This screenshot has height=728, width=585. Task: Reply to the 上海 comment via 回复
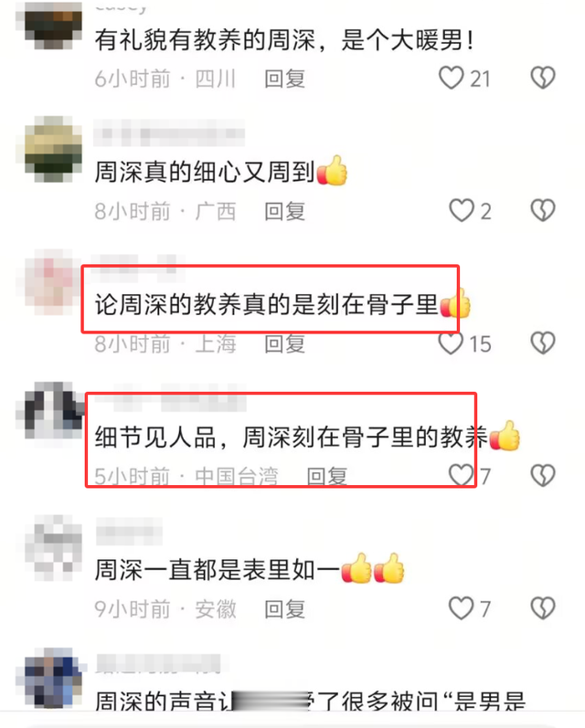(285, 344)
